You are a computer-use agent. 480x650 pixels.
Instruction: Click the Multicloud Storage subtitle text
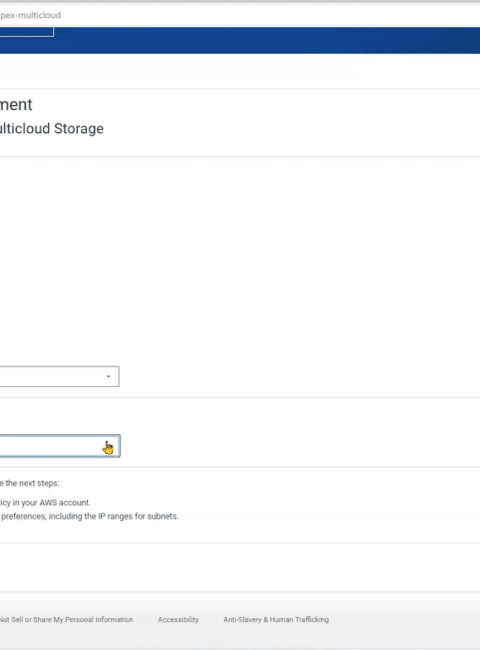pyautogui.click(x=52, y=129)
